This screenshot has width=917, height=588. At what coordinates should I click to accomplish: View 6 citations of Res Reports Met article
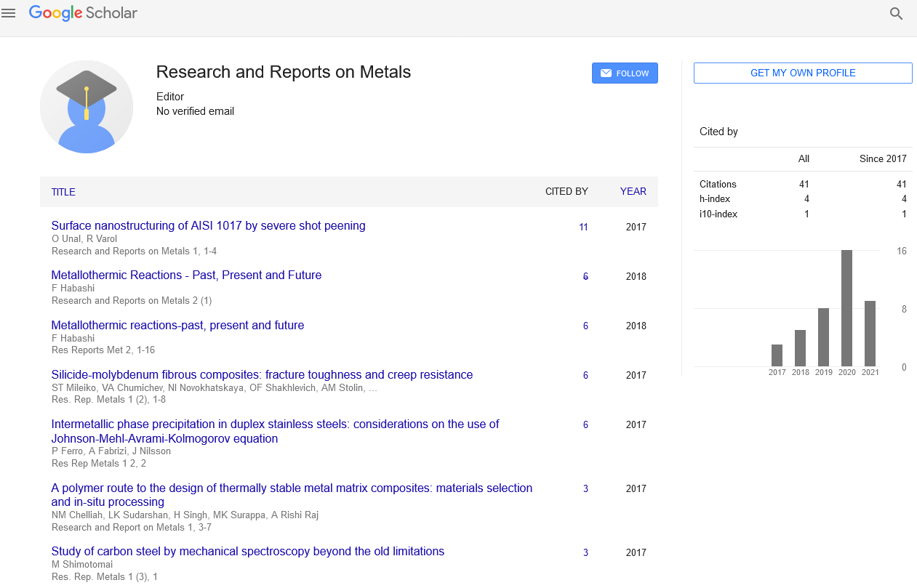coord(585,326)
